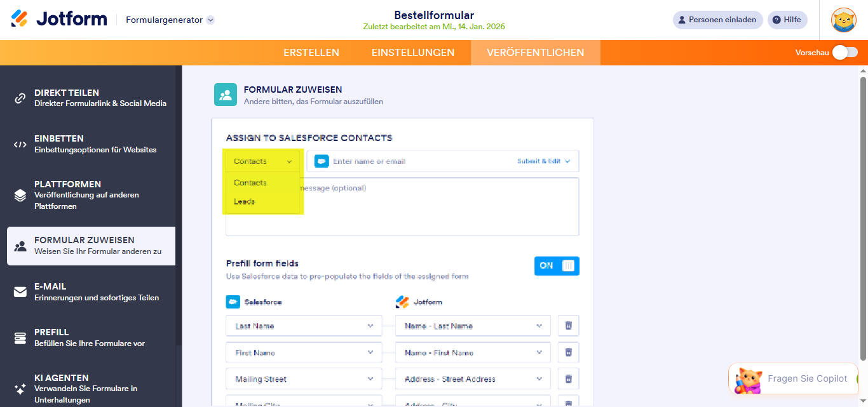Delete the First Name mapping row

pyautogui.click(x=569, y=352)
